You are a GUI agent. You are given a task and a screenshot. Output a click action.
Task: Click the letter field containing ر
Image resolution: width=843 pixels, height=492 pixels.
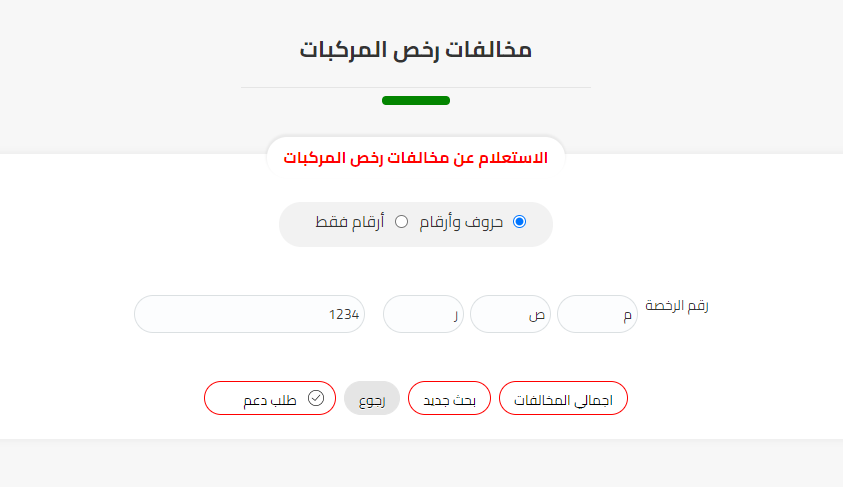(x=423, y=314)
